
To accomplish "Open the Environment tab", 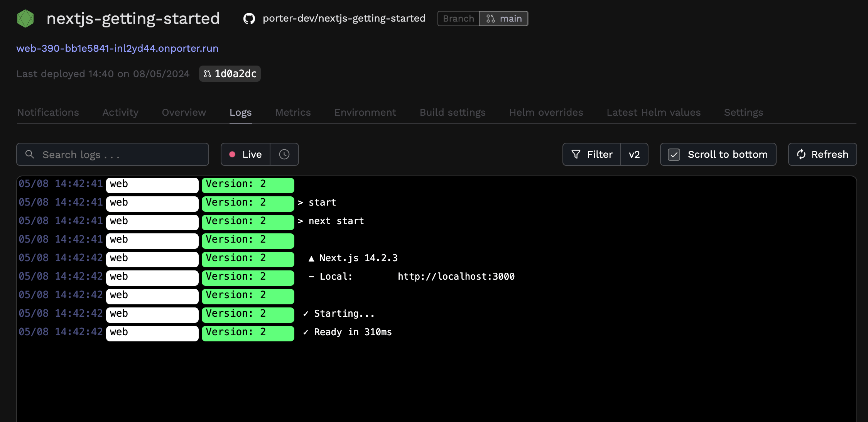I will [x=365, y=112].
